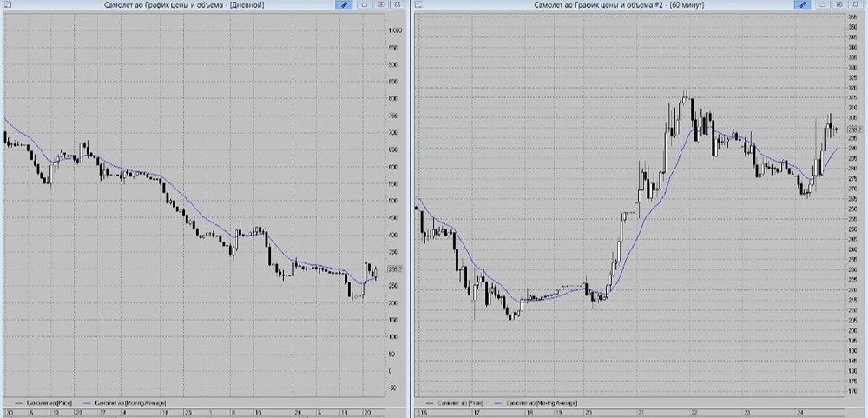The image size is (868, 418).
Task: Minimize the Дневной chart window
Action: click(365, 4)
